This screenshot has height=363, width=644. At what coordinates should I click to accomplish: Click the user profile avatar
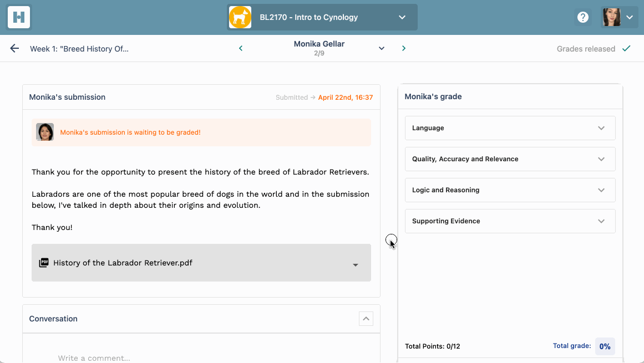(612, 17)
